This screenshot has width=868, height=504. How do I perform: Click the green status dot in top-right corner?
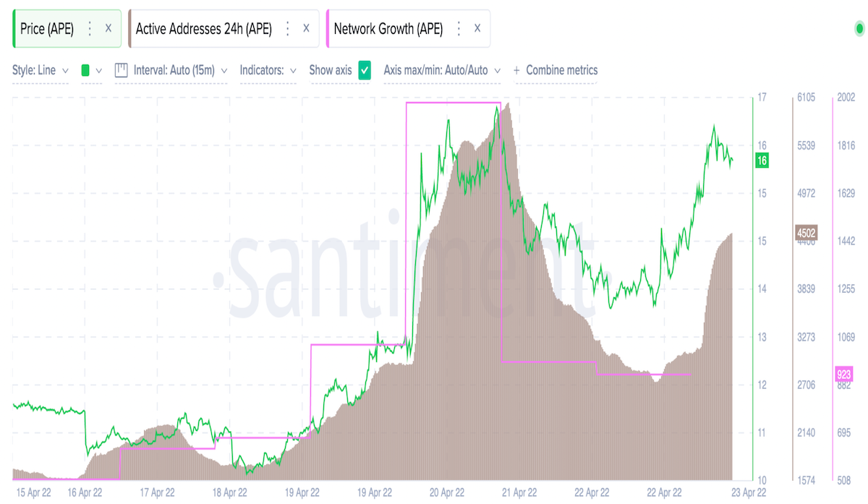(x=858, y=27)
